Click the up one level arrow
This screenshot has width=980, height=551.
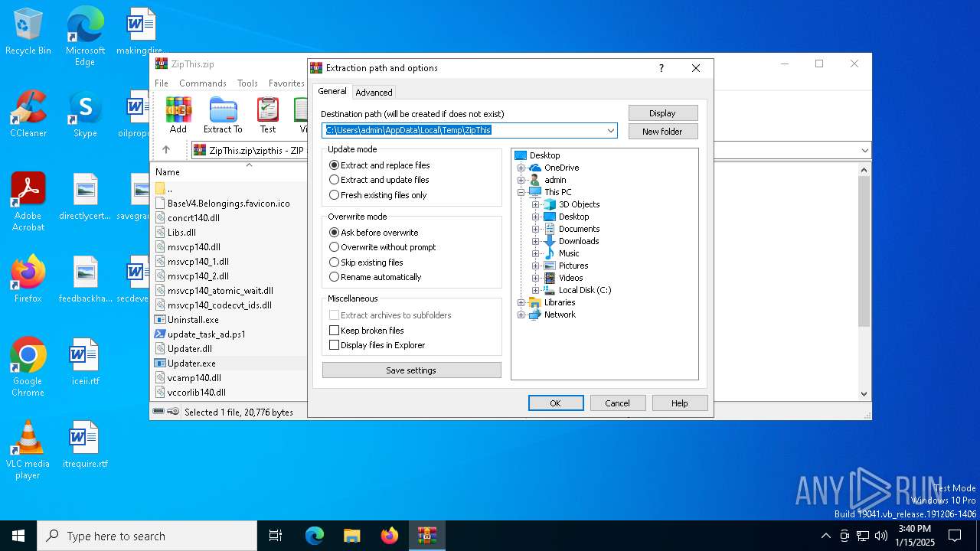165,150
